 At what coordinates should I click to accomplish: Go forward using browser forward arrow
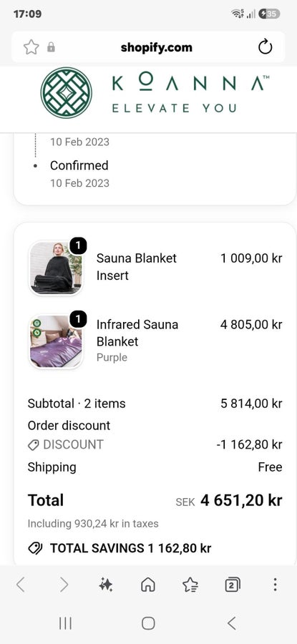(x=64, y=585)
